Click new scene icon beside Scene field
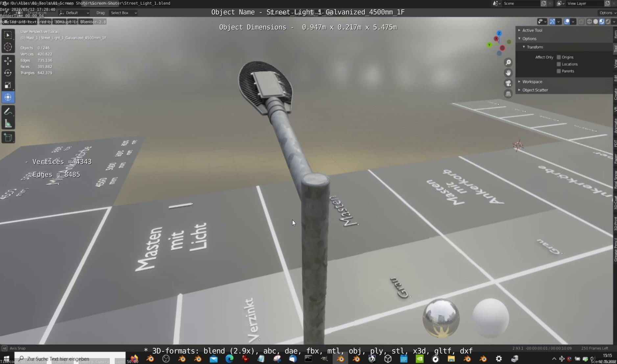 544,3
